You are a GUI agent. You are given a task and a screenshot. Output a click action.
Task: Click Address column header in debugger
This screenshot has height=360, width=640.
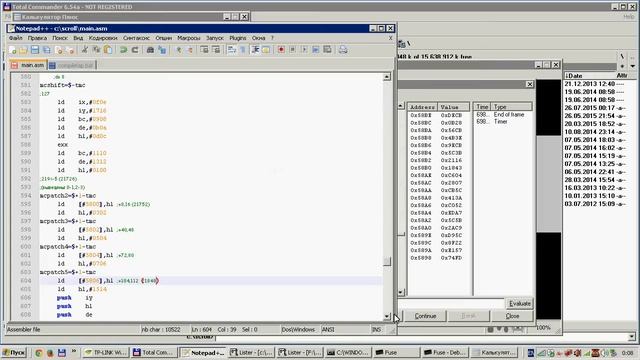pos(422,107)
